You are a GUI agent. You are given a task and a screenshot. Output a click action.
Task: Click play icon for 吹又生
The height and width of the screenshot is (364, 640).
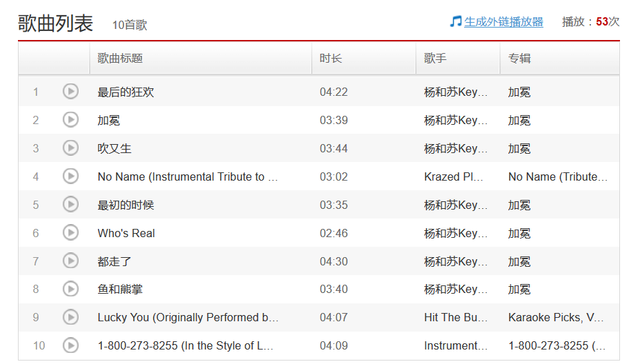70,148
